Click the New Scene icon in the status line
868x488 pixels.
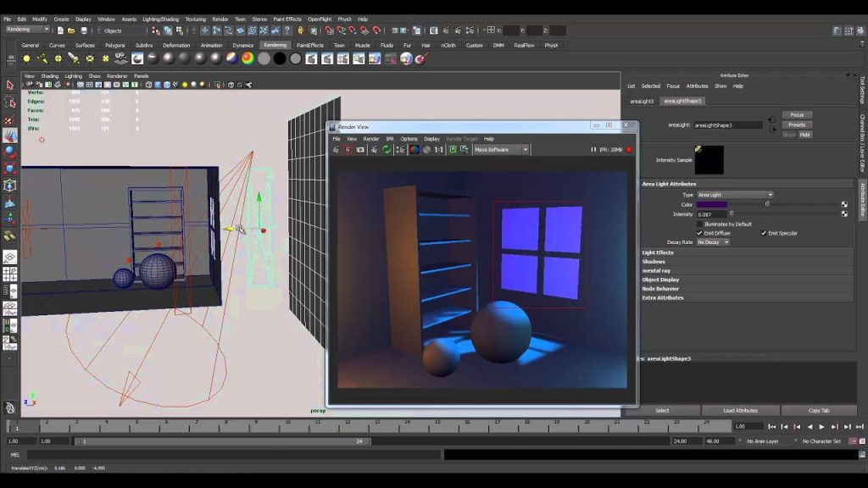(60, 30)
